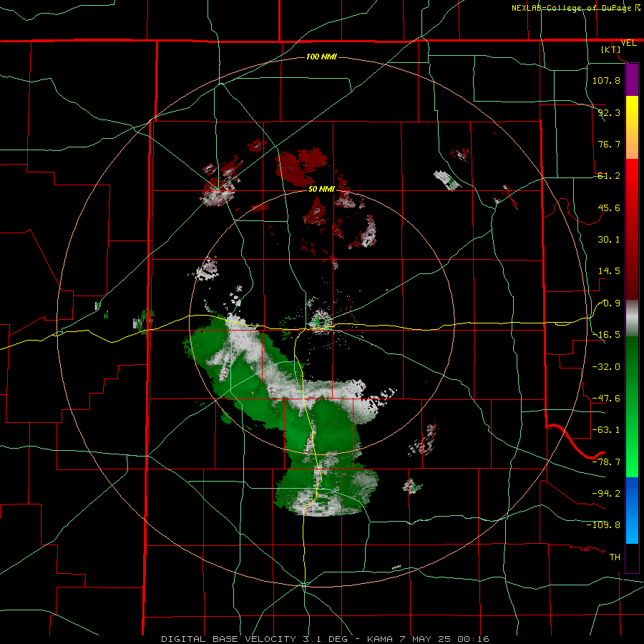Select the -109.8 legend value
644x644 pixels.
[603, 525]
